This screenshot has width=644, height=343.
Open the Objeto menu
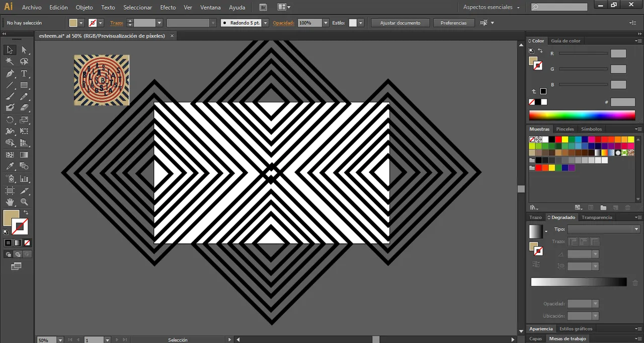(85, 8)
